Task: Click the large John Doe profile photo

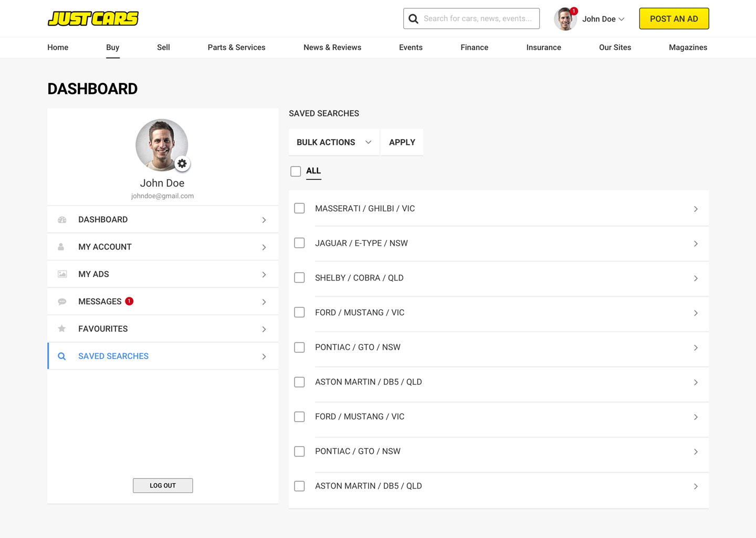Action: tap(162, 145)
